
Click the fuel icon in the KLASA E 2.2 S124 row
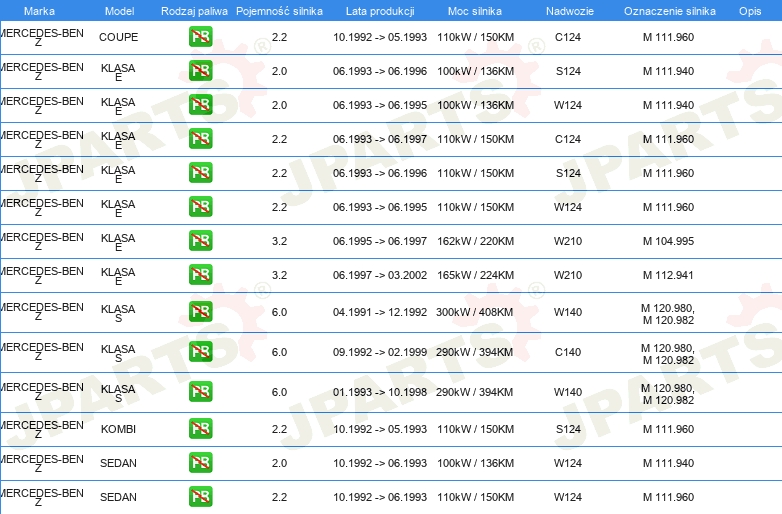tap(200, 172)
